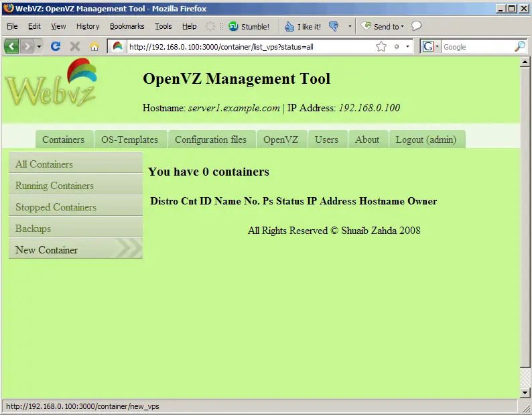Open the Bookmarks menu
The width and height of the screenshot is (532, 415).
tap(127, 27)
